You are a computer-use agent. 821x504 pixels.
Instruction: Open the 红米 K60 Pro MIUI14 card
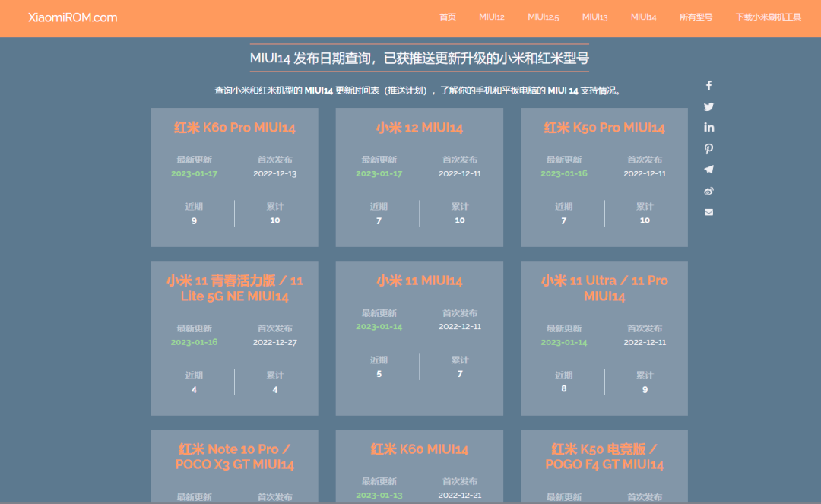[x=234, y=128]
